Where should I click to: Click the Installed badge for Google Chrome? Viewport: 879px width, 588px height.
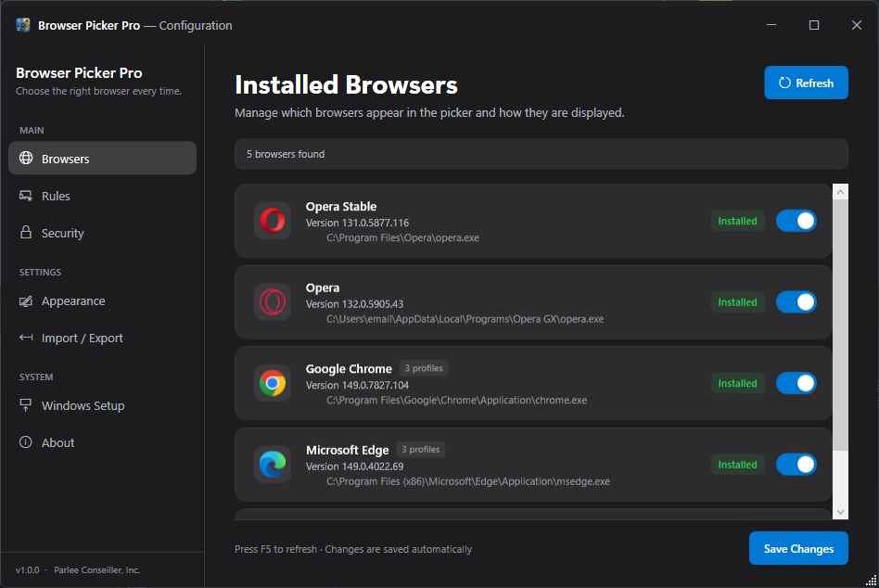coord(738,383)
